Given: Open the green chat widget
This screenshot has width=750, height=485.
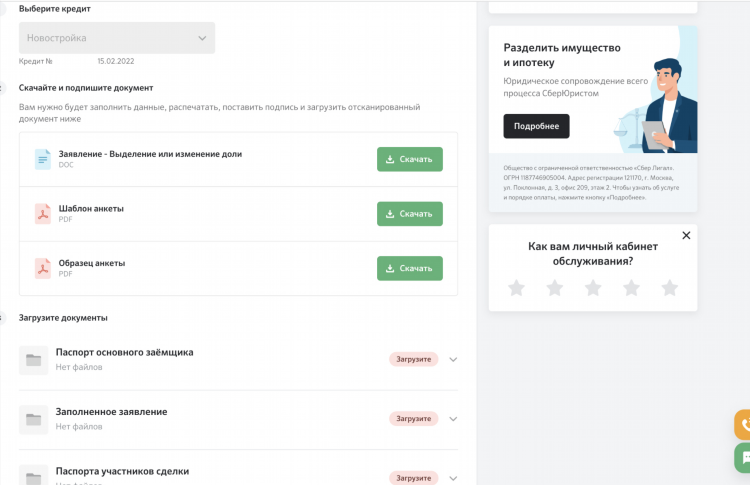Looking at the screenshot, I should tap(743, 458).
